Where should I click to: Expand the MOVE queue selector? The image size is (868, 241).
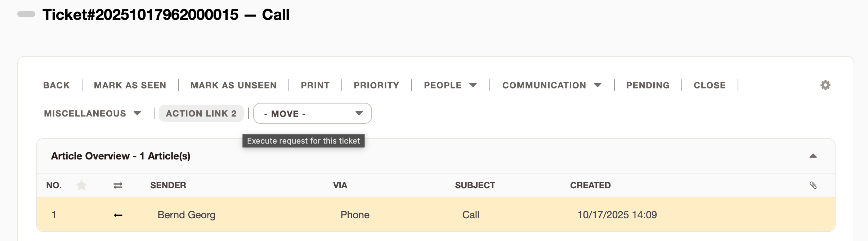click(312, 113)
